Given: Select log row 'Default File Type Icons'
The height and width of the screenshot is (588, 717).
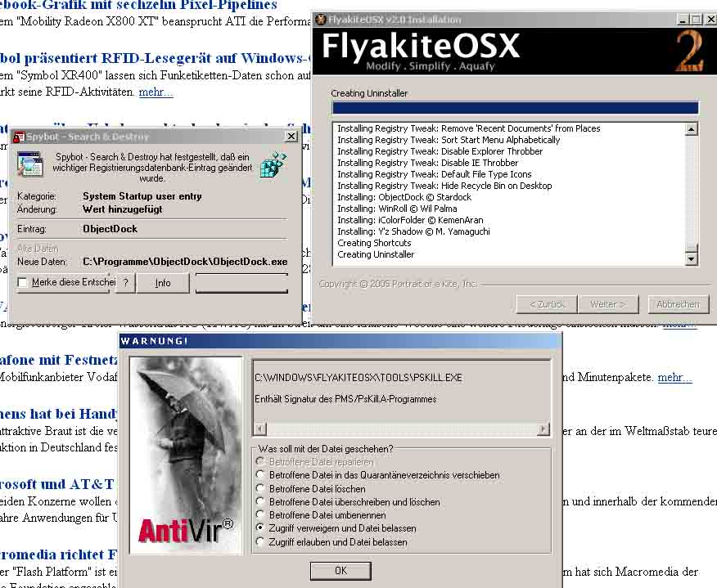Looking at the screenshot, I should pos(435,174).
